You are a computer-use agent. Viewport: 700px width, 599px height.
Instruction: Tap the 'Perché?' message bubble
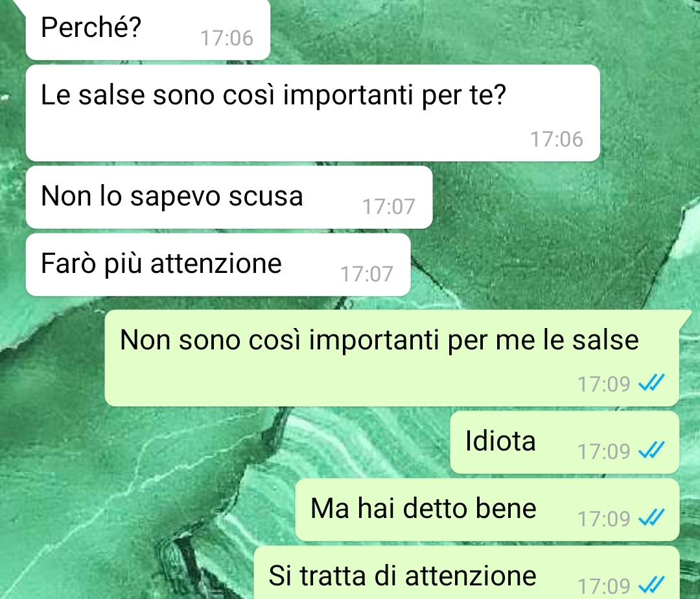tap(148, 29)
